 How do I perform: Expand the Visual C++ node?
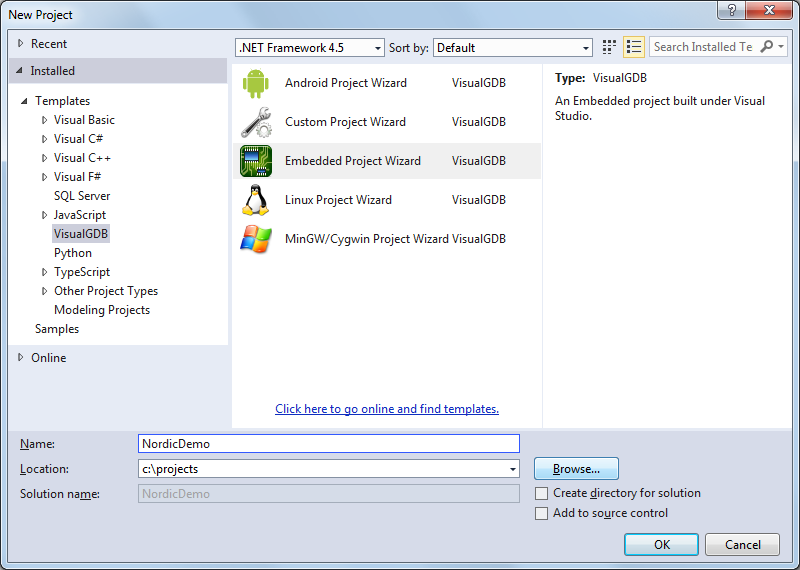[44, 158]
